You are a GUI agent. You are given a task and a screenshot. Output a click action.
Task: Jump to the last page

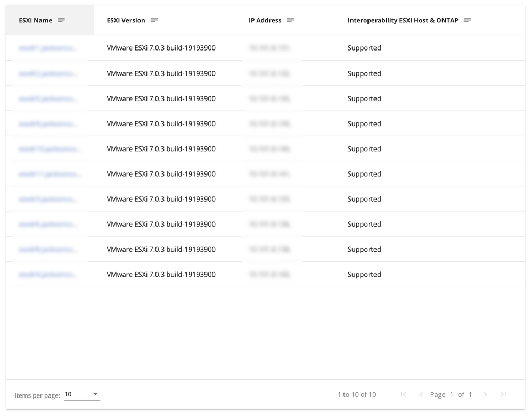click(x=503, y=394)
